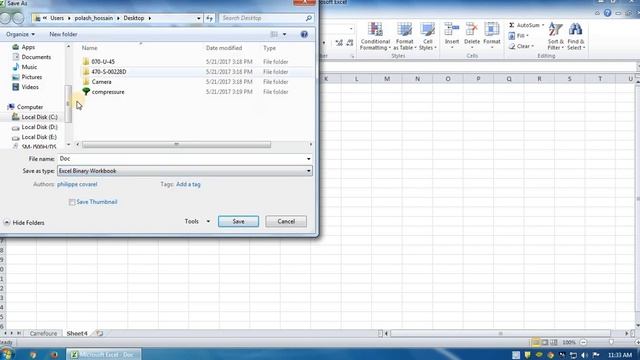640x360 pixels.
Task: Select the 470-S-00228D folder row
Action: tap(197, 72)
